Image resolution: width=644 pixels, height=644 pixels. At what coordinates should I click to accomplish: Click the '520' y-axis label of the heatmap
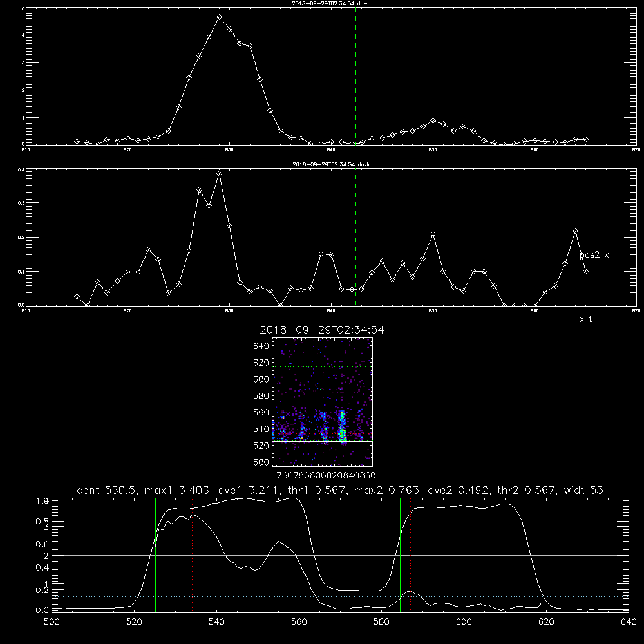click(x=261, y=446)
